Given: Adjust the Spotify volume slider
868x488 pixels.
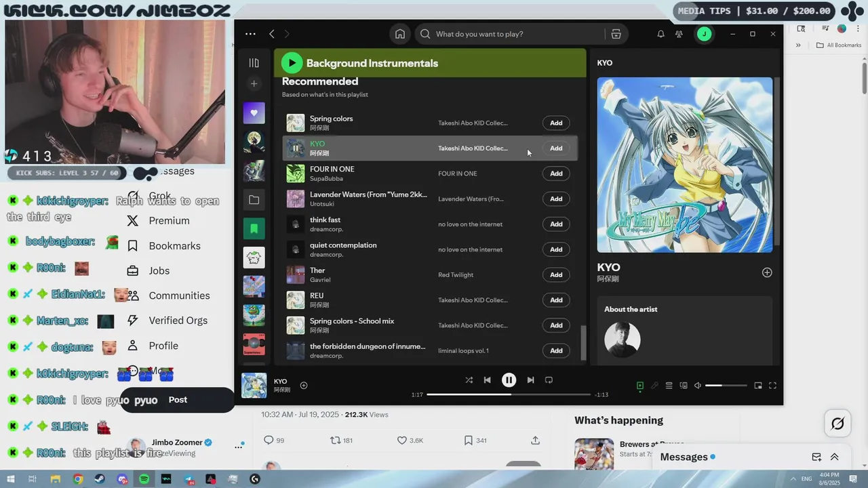Looking at the screenshot, I should click(726, 386).
